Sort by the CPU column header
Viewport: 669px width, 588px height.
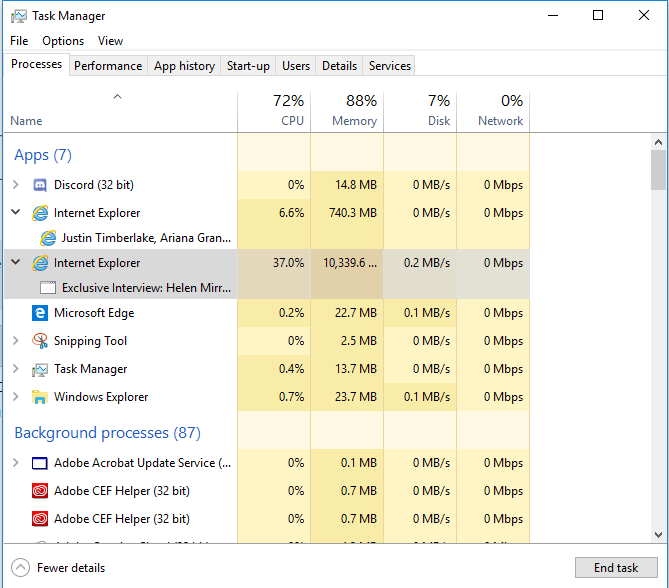click(274, 111)
